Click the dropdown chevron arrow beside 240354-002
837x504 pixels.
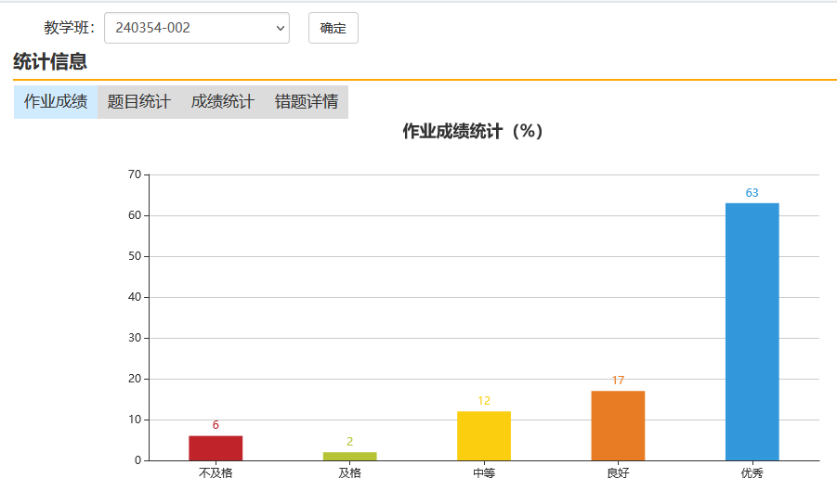[280, 28]
